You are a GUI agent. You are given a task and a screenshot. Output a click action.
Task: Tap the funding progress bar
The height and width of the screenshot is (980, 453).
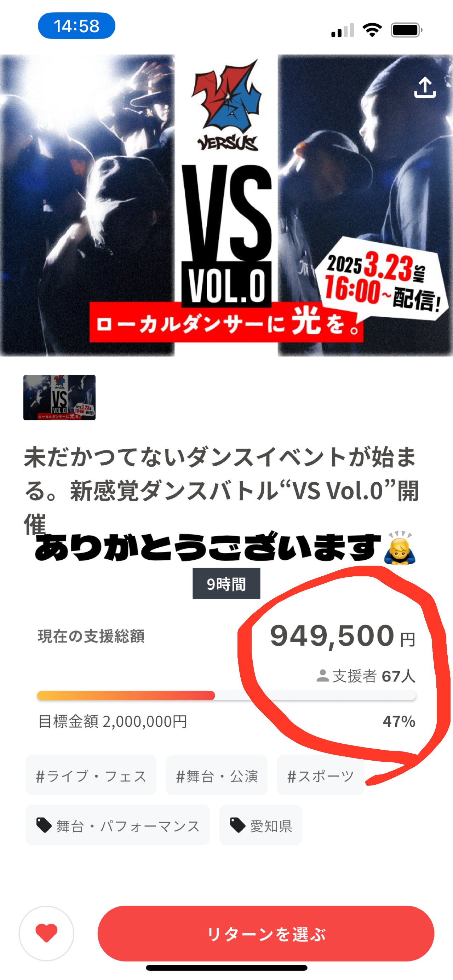tap(226, 696)
